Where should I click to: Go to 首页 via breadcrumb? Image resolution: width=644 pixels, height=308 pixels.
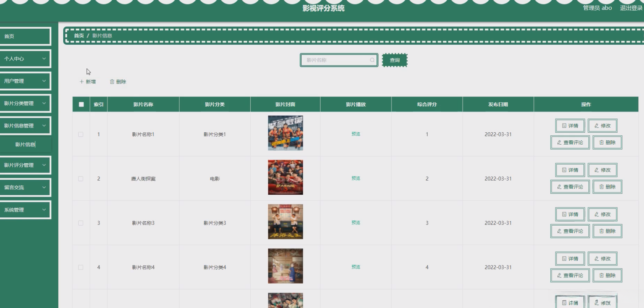point(79,35)
